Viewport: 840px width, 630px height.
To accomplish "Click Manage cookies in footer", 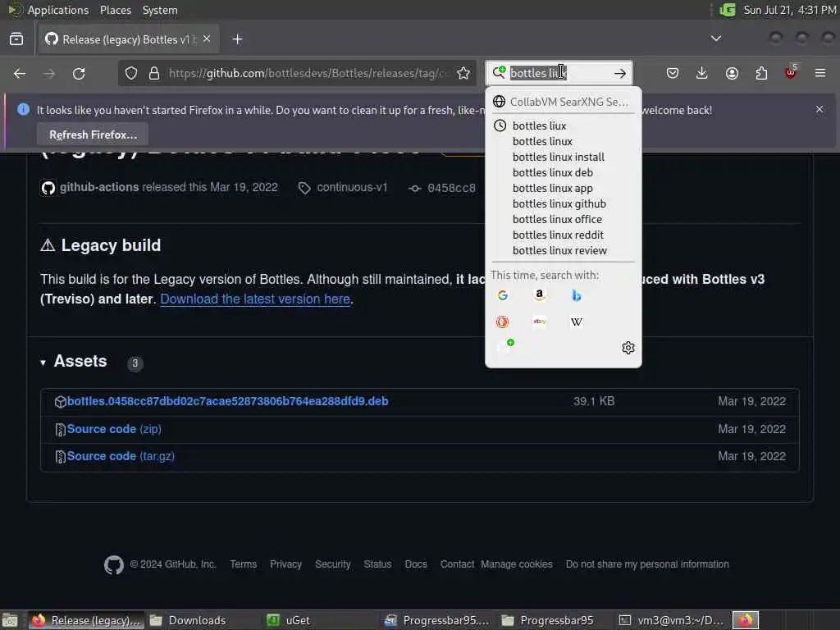I will click(x=517, y=564).
